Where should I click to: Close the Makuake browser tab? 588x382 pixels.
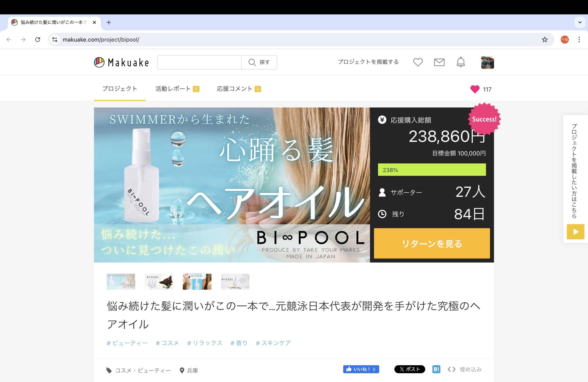[94, 22]
